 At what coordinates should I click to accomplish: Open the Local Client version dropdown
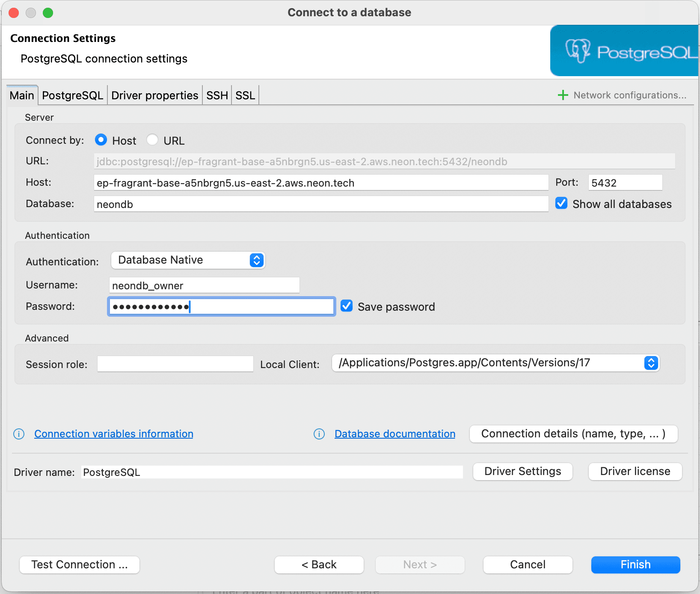[x=650, y=363]
